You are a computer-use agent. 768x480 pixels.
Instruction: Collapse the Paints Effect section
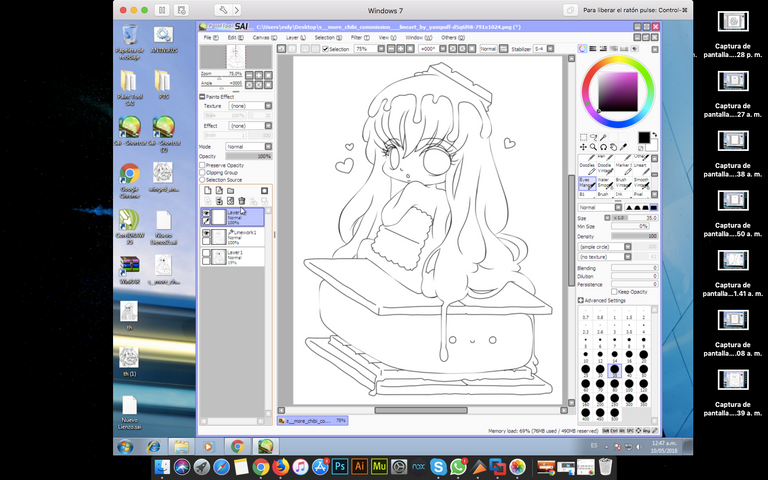point(202,97)
